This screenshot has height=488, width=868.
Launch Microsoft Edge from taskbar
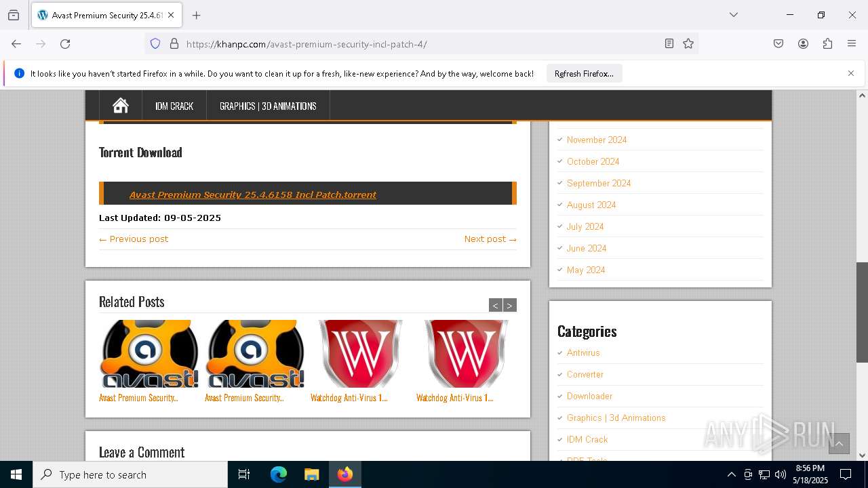tap(279, 474)
